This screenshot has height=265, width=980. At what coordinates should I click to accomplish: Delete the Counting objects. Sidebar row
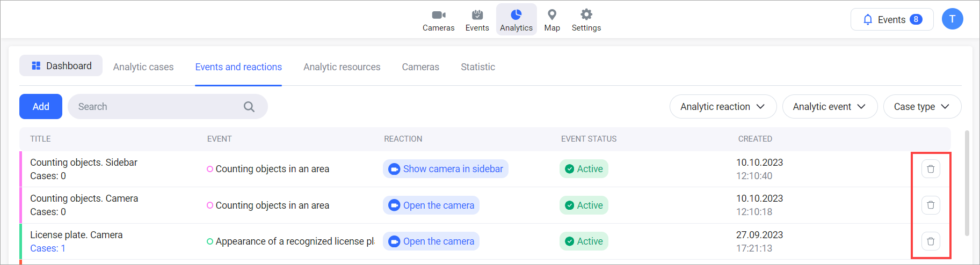pos(931,169)
